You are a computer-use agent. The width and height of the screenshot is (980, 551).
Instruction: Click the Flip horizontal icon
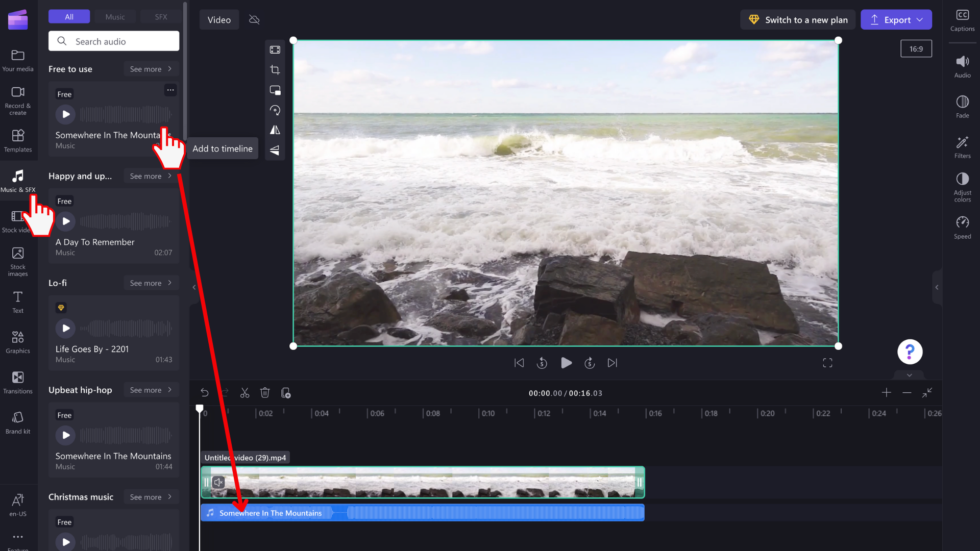click(x=275, y=130)
